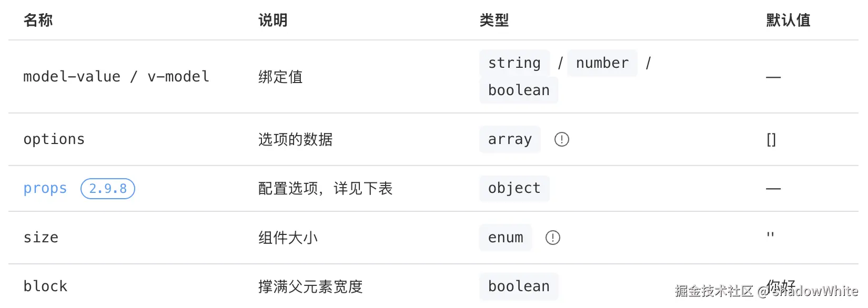The image size is (868, 308).
Task: Click the 默认值 column header
Action: tap(788, 20)
